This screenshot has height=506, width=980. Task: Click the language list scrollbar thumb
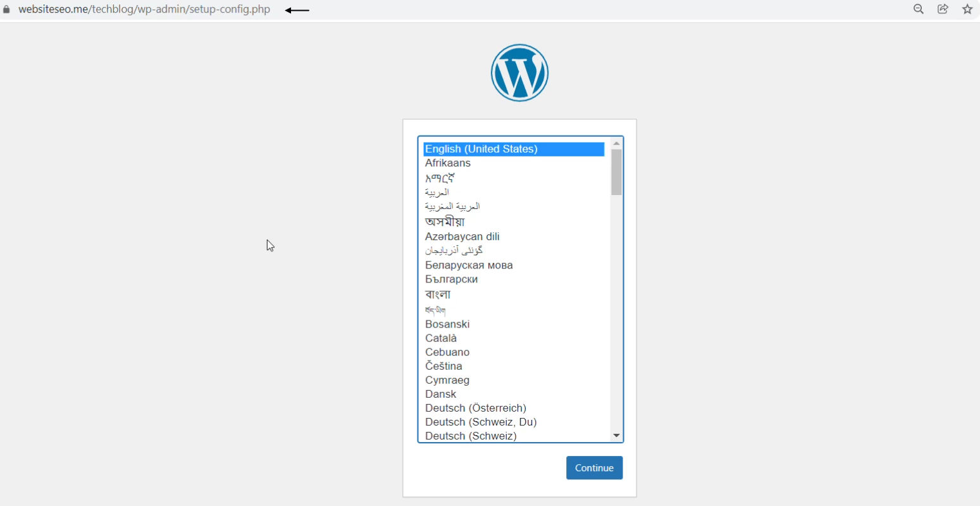pos(616,172)
